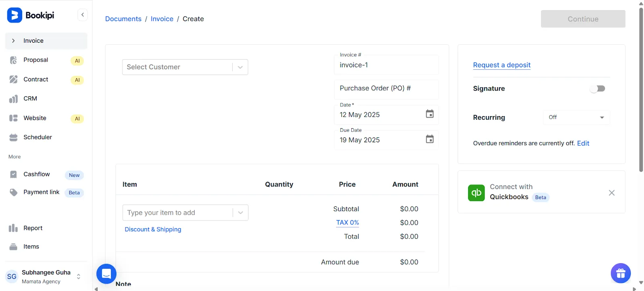Click the Scheduler icon in the sidebar
This screenshot has width=644, height=291.
13,137
